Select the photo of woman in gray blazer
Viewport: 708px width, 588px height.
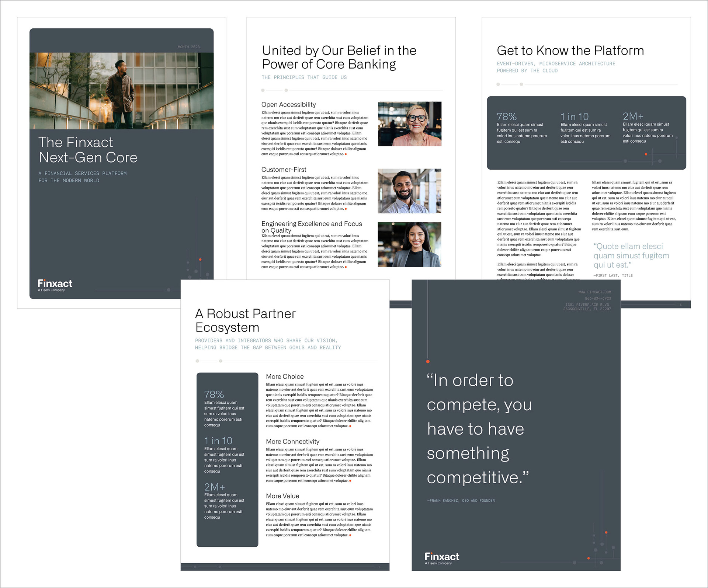(409, 244)
